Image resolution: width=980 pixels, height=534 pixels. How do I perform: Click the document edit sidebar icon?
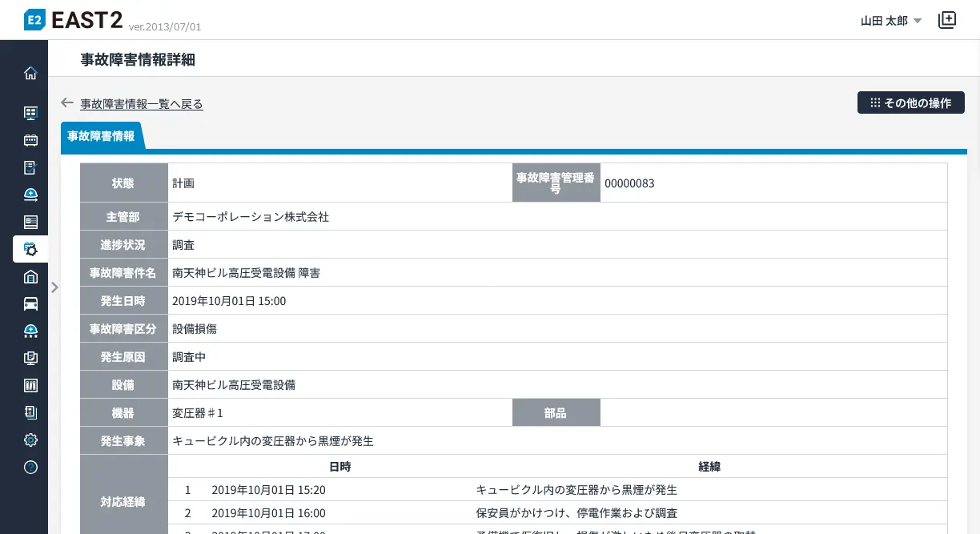point(30,167)
